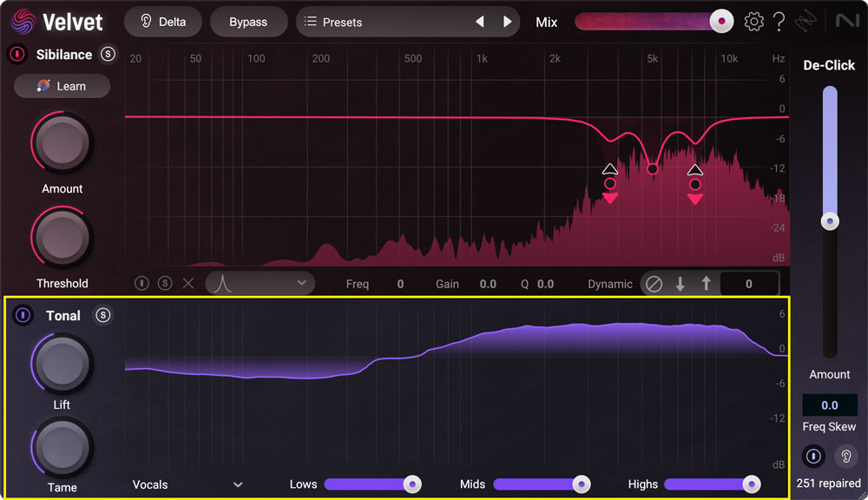Go to the previous preset
This screenshot has height=500, width=868.
480,22
